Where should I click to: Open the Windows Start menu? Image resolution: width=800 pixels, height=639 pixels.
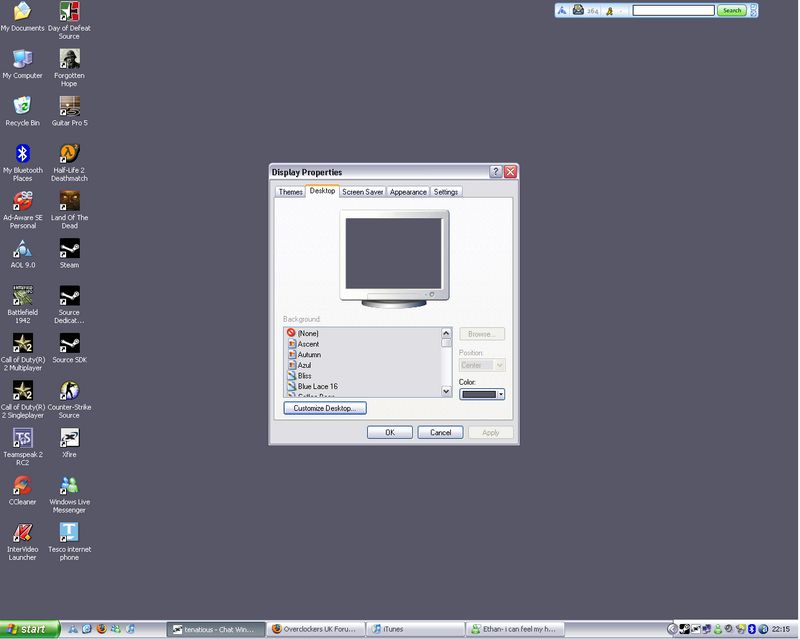point(30,629)
